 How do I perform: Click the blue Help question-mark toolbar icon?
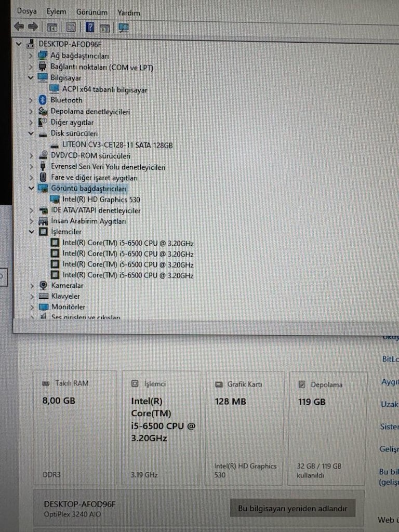[90, 27]
